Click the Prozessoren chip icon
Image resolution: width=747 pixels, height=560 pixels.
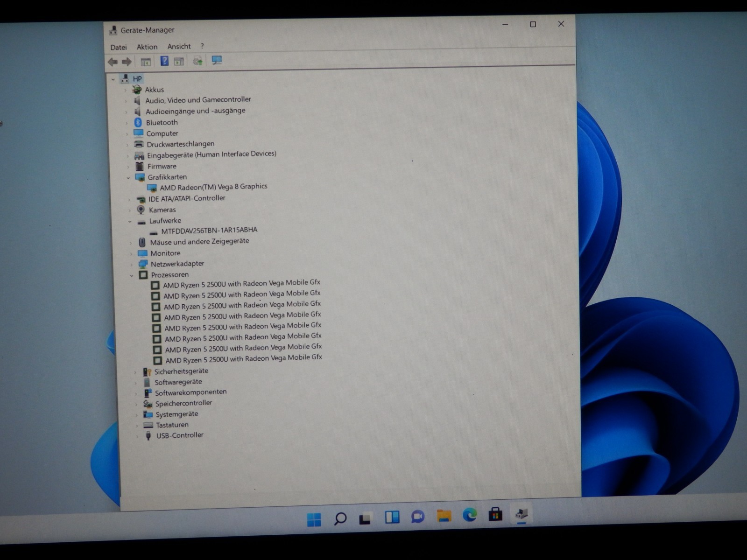coord(143,275)
